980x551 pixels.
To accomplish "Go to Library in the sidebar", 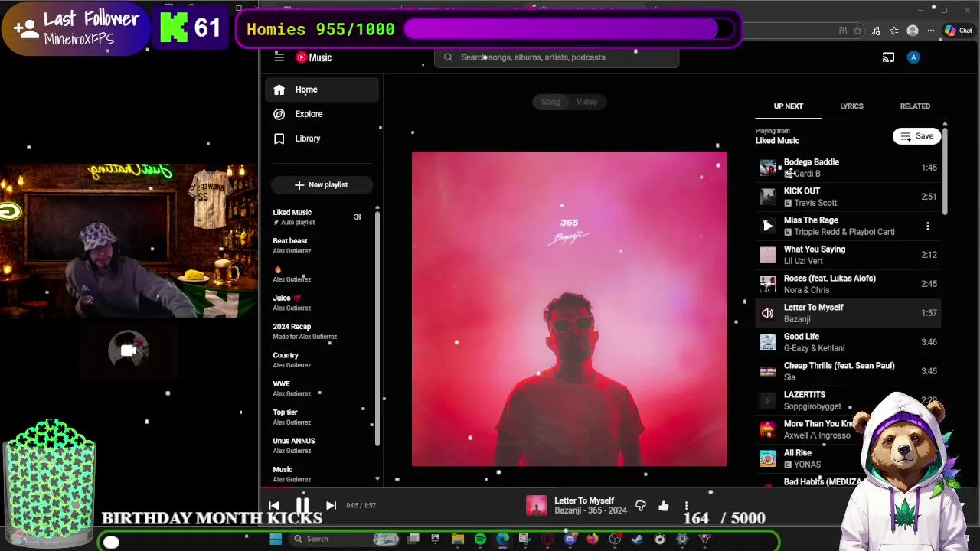I will click(x=322, y=139).
